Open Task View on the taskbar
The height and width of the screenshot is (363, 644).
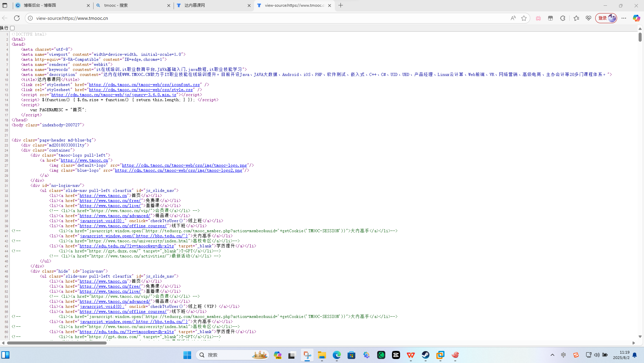[x=292, y=355]
